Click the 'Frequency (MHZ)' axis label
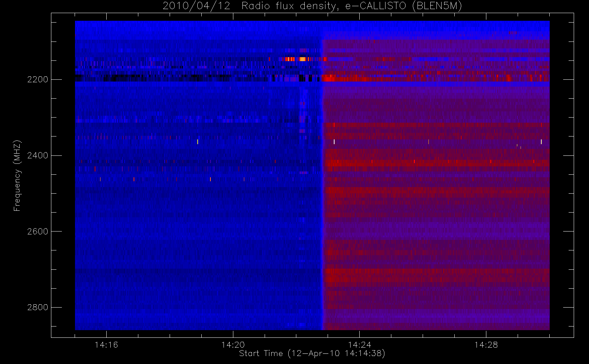This screenshot has width=589, height=364. coord(17,175)
